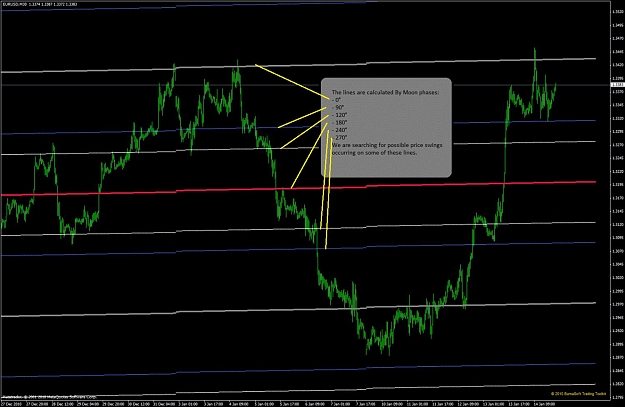The height and width of the screenshot is (407, 625).
Task: Click the 1.2970 price scale label
Action: pos(617,304)
